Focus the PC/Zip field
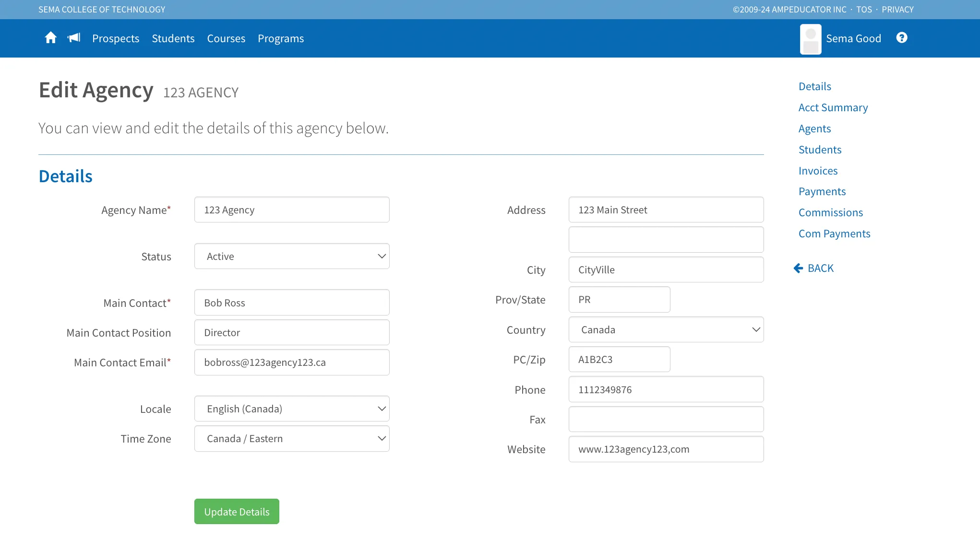 [619, 359]
